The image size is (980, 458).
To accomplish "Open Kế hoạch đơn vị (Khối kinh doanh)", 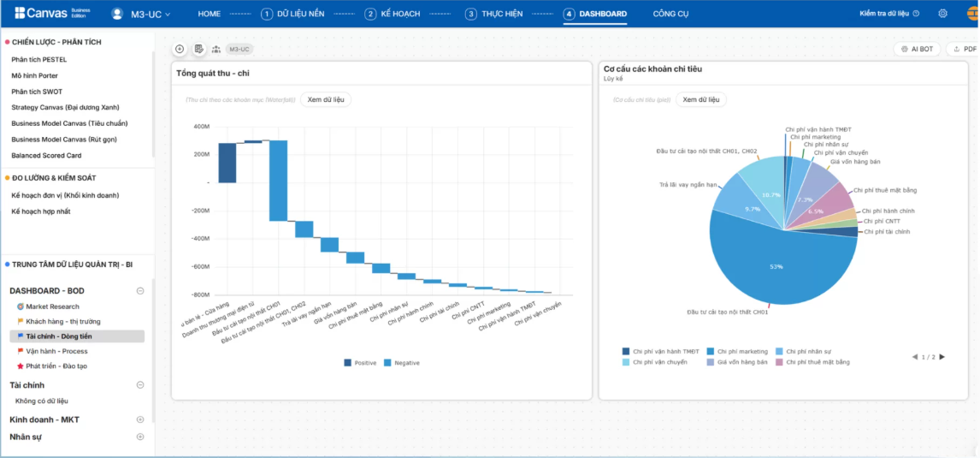I will click(65, 195).
